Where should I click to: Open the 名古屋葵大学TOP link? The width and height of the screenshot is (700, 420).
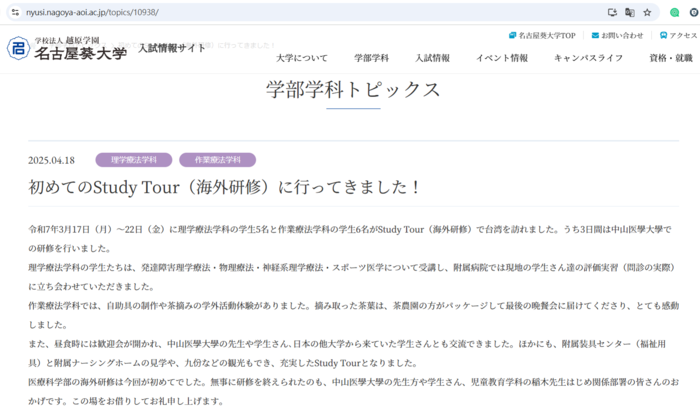[x=547, y=36]
